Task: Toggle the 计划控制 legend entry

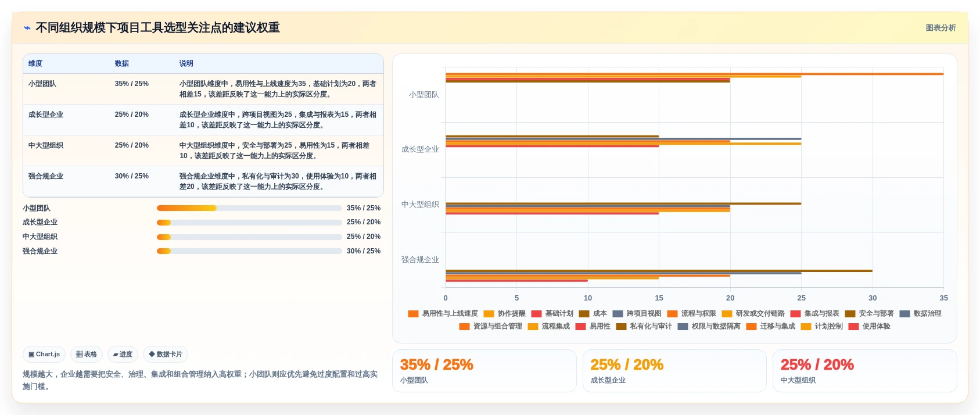Action: coord(822,326)
